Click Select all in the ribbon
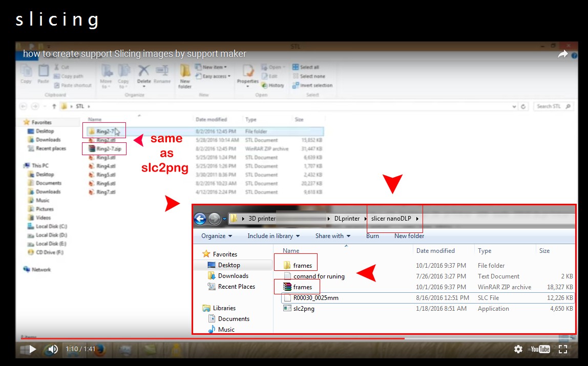The height and width of the screenshot is (366, 588). [x=306, y=67]
